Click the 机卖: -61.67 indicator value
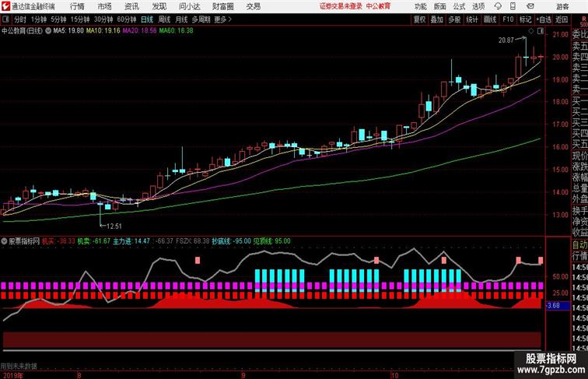 pos(94,241)
